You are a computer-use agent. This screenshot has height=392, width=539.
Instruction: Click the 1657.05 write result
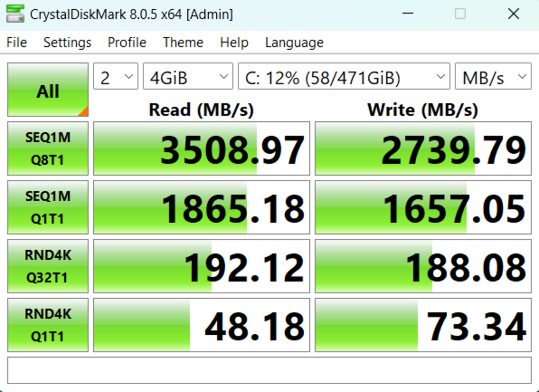pos(423,207)
